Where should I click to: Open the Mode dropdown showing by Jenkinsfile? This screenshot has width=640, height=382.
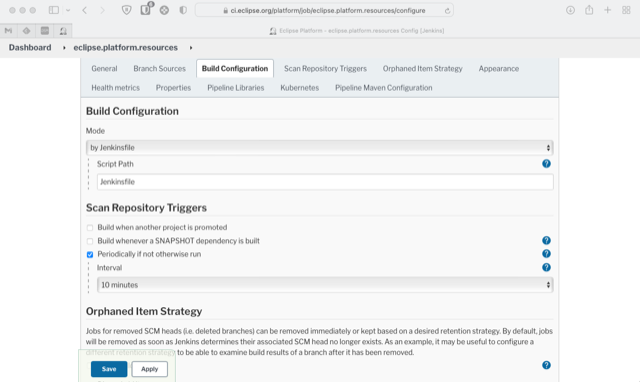coord(320,147)
